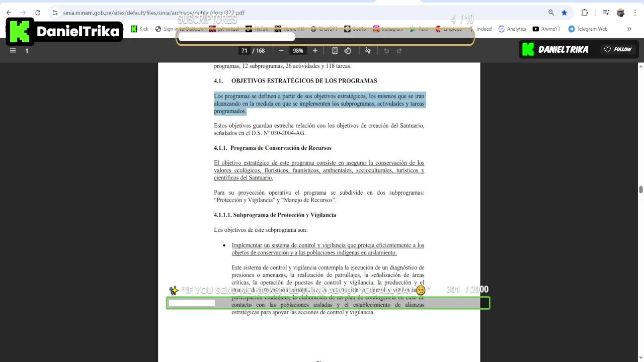Screen dimensions: 644x362
Task: Click the paragraph starting 'Para su proyección operativa'
Action: coord(319,196)
